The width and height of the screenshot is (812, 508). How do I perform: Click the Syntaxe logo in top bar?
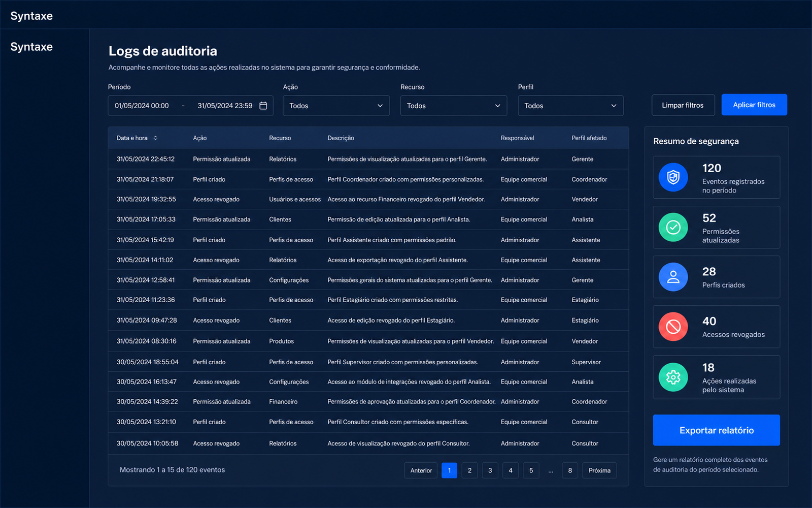31,16
